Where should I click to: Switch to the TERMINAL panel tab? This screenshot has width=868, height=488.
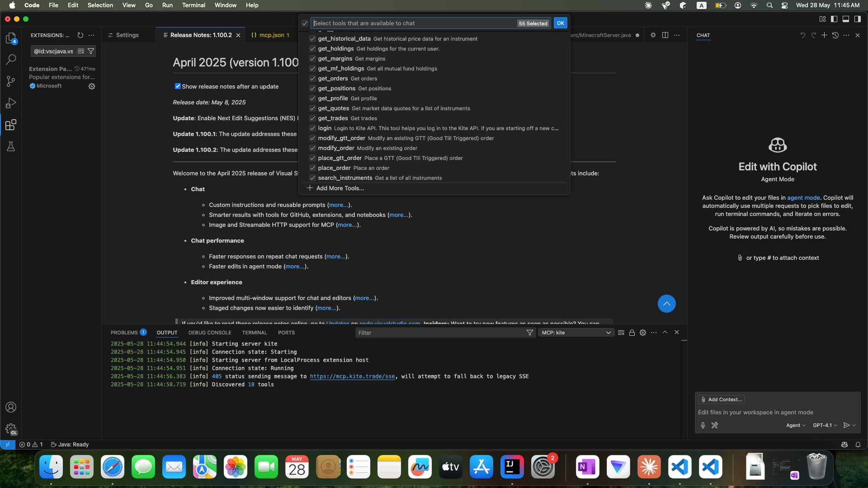[255, 333]
